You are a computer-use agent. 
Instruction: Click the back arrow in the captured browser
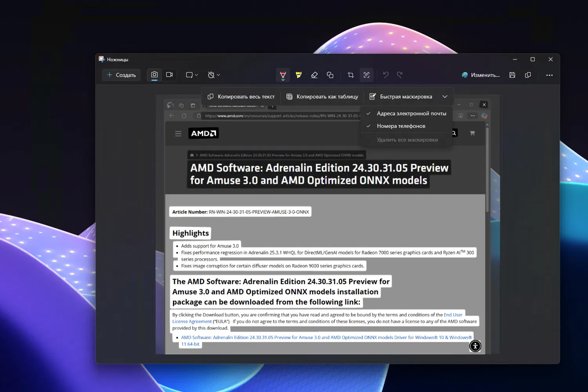click(172, 116)
